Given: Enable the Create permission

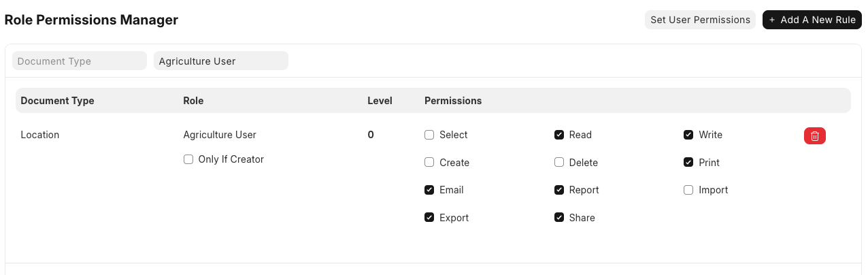Looking at the screenshot, I should pos(429,163).
